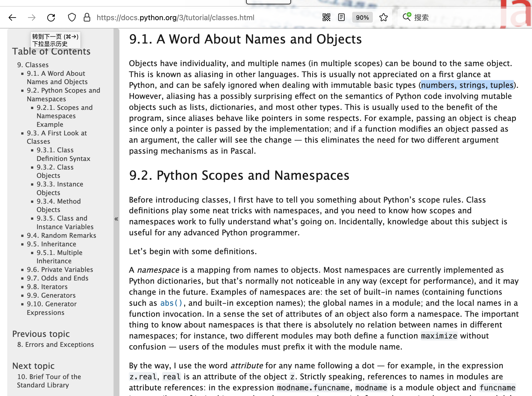Viewport: 532px width, 396px height.
Task: Click the search magnifier icon
Action: point(407,17)
